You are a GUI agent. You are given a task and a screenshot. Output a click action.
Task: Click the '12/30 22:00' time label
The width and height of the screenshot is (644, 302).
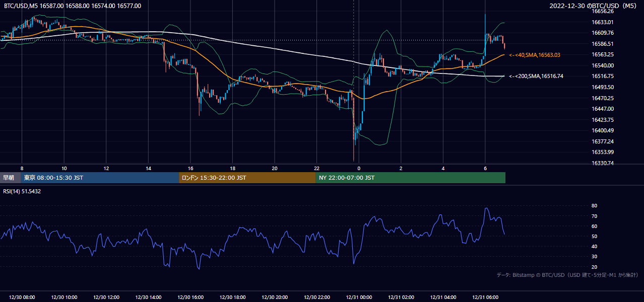[x=316, y=297]
